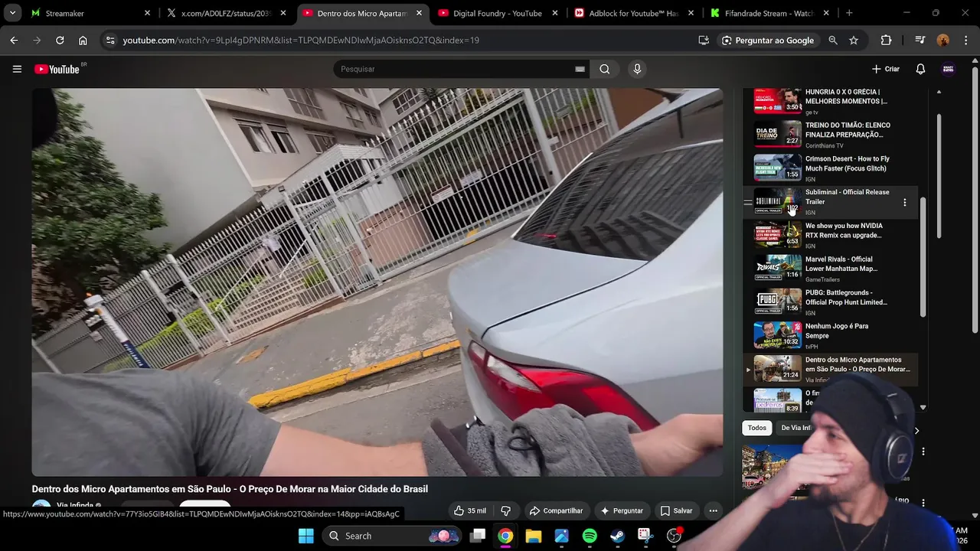Go to the browser home page icon
Image resolution: width=980 pixels, height=551 pixels.
[83, 40]
